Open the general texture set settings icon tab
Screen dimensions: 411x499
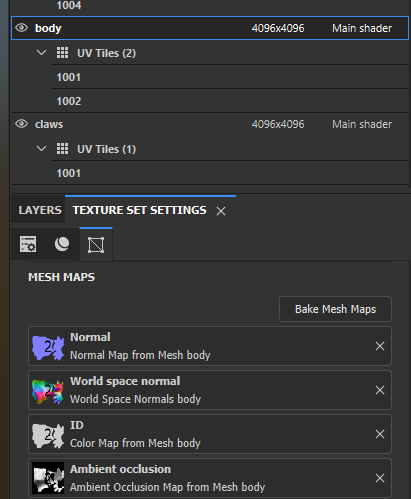pyautogui.click(x=28, y=244)
